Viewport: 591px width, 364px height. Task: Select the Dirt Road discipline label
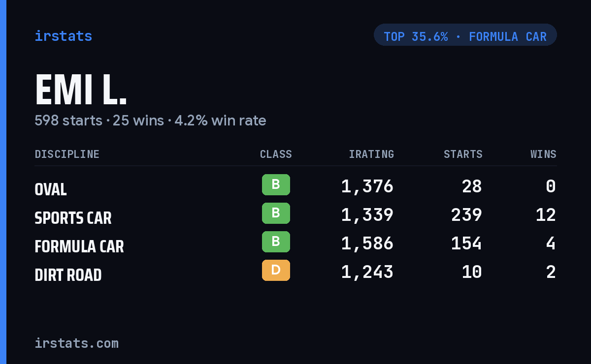coord(68,275)
